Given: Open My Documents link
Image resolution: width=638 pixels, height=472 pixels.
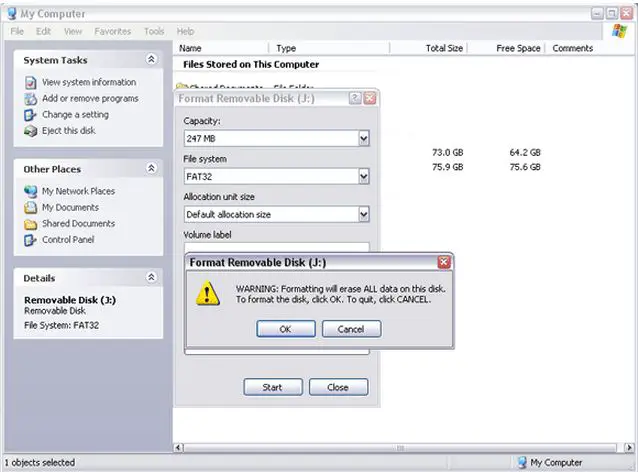Looking at the screenshot, I should (x=70, y=208).
